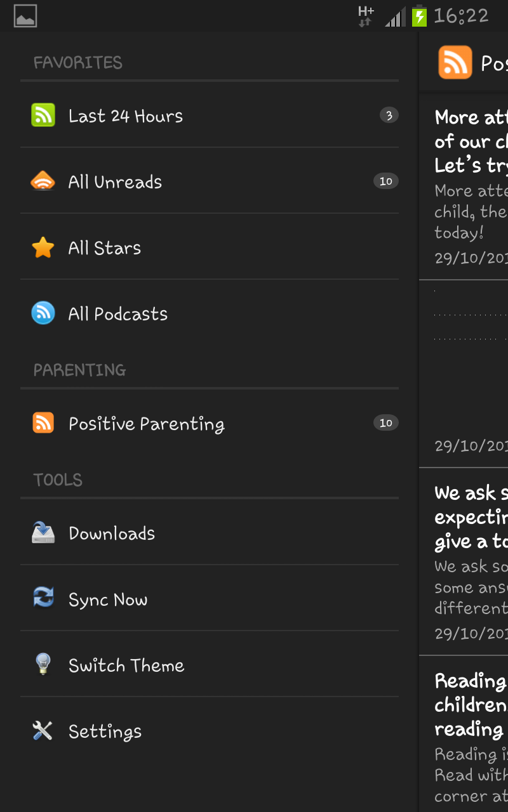Tap the unread count badge for Last 24 Hours
Image resolution: width=508 pixels, height=812 pixels.
point(389,115)
